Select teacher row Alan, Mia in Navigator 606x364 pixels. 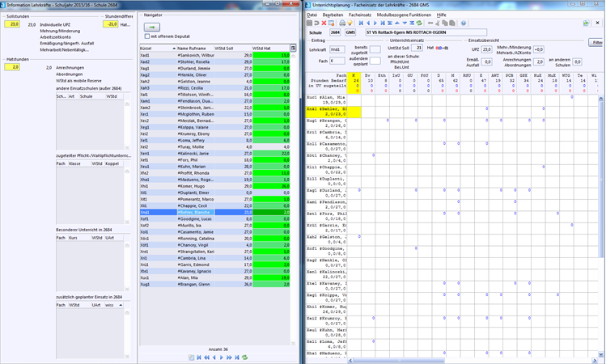coord(214,277)
